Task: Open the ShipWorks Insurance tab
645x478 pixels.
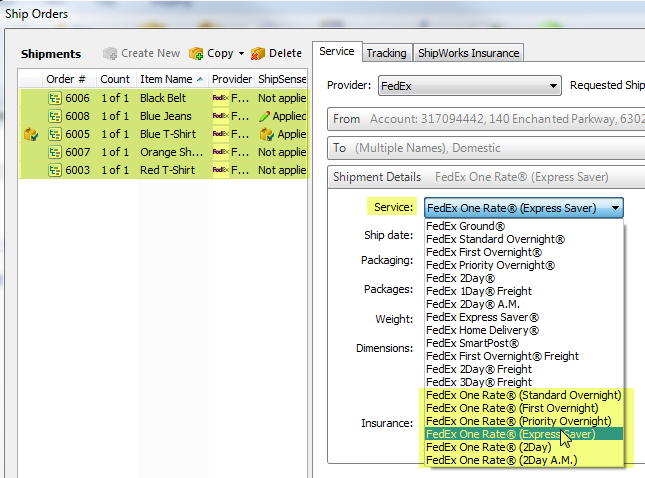Action: click(x=468, y=53)
